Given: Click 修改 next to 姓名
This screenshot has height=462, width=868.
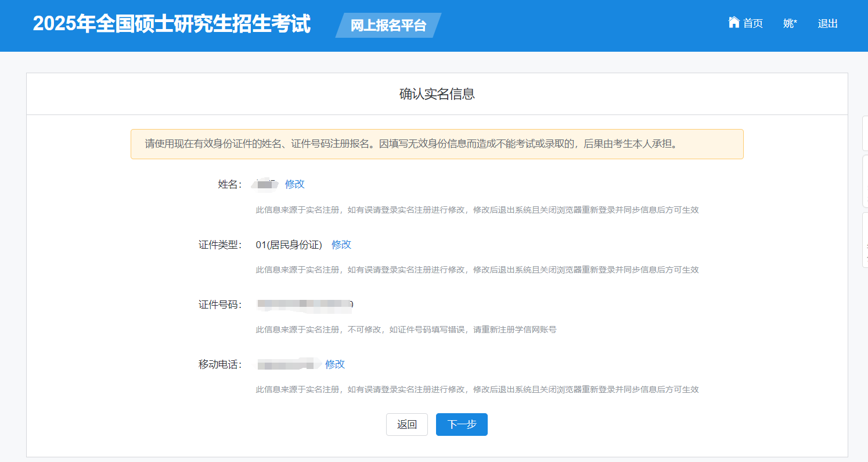Looking at the screenshot, I should coord(294,184).
